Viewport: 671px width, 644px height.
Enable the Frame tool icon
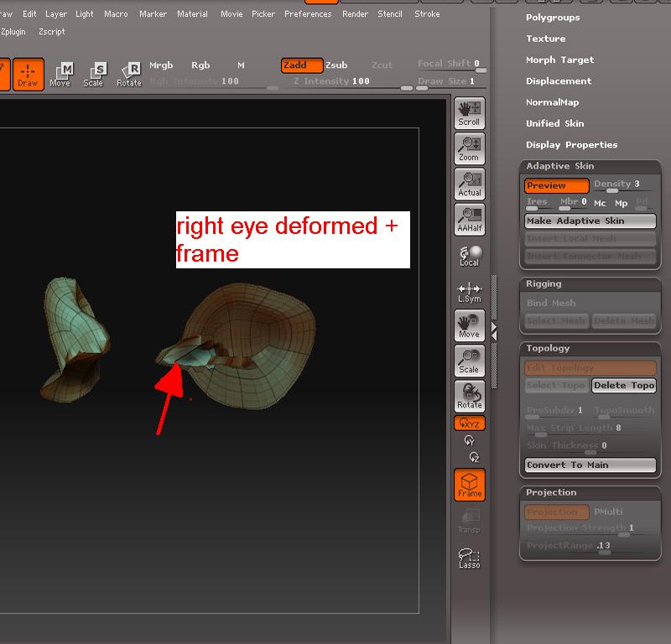coord(469,484)
